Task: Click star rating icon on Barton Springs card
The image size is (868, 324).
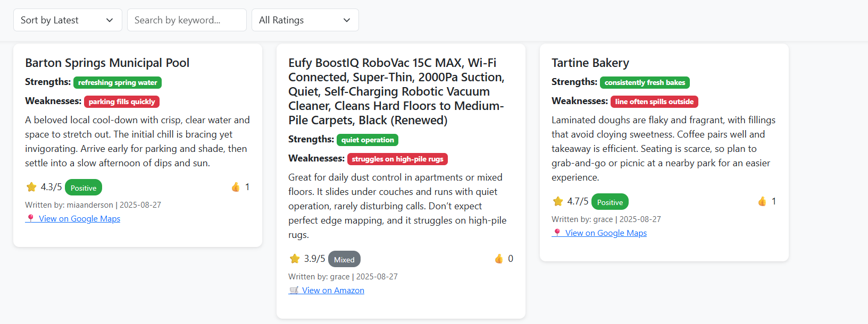Action: pyautogui.click(x=31, y=187)
